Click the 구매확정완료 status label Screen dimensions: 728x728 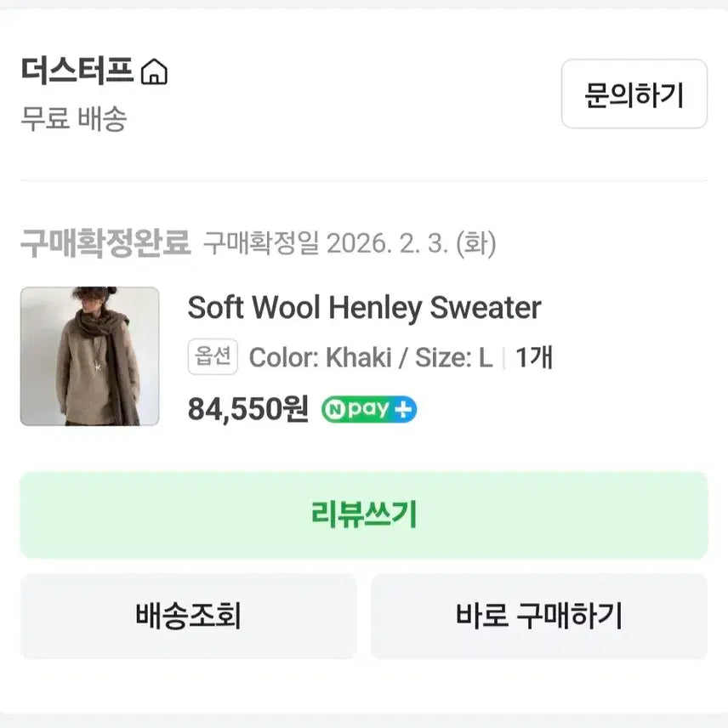[105, 244]
